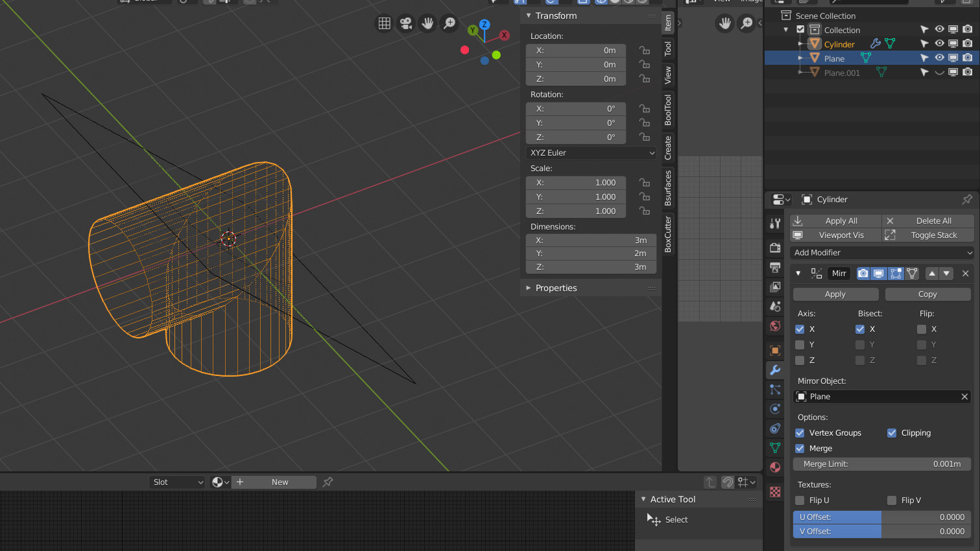The height and width of the screenshot is (551, 980).
Task: Switch to the BoolTool sidebar tab
Action: [x=668, y=109]
